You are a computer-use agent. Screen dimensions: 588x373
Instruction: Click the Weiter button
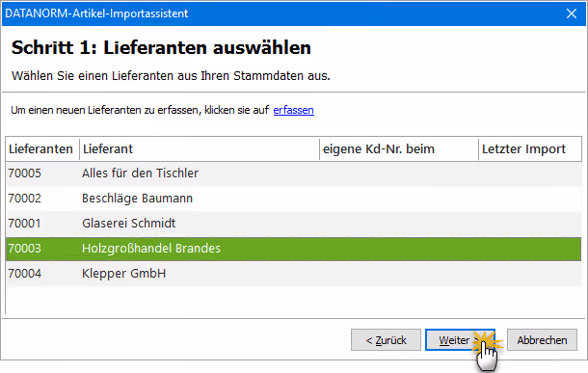click(x=460, y=340)
